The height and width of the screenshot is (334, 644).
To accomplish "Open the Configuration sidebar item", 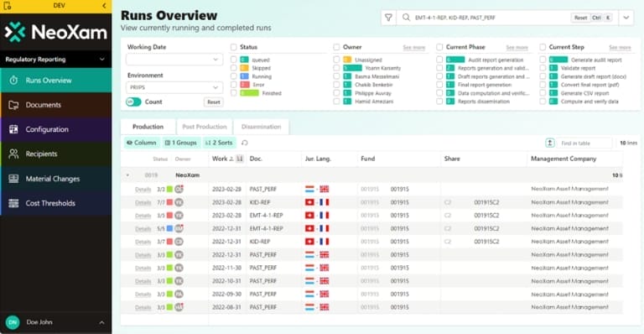I will tap(56, 129).
